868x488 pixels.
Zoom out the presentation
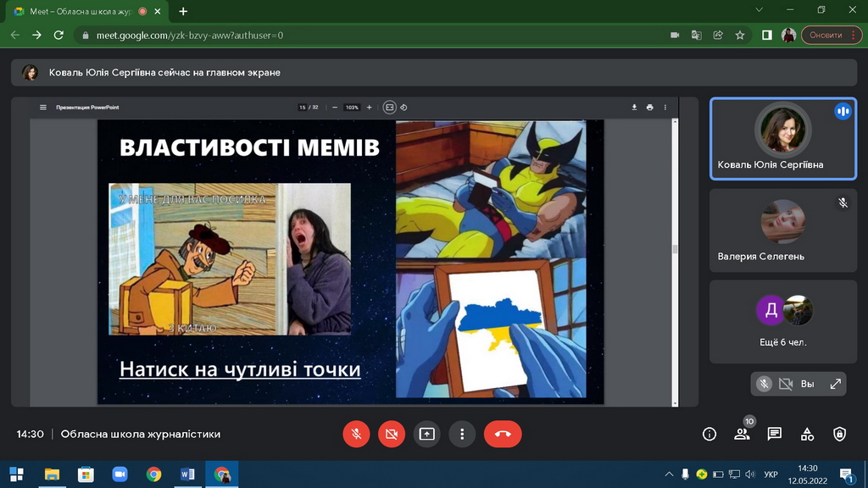click(335, 108)
